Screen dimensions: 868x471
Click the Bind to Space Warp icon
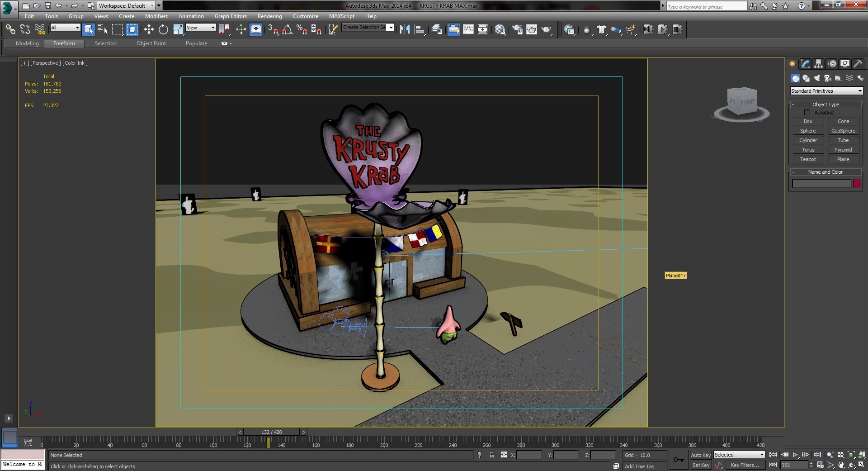(40, 29)
